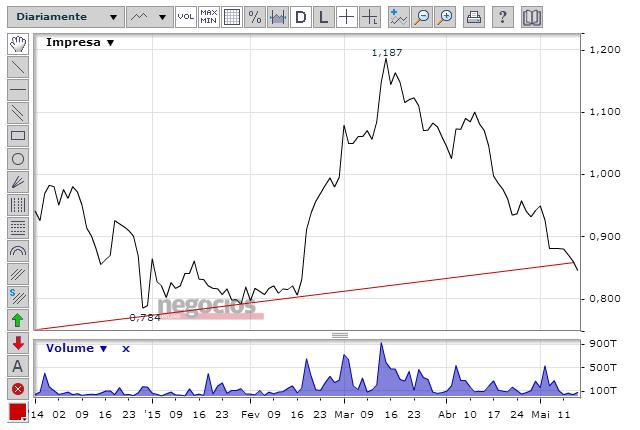This screenshot has height=430, width=640.
Task: Click the 0,800 price axis label
Action: 605,299
